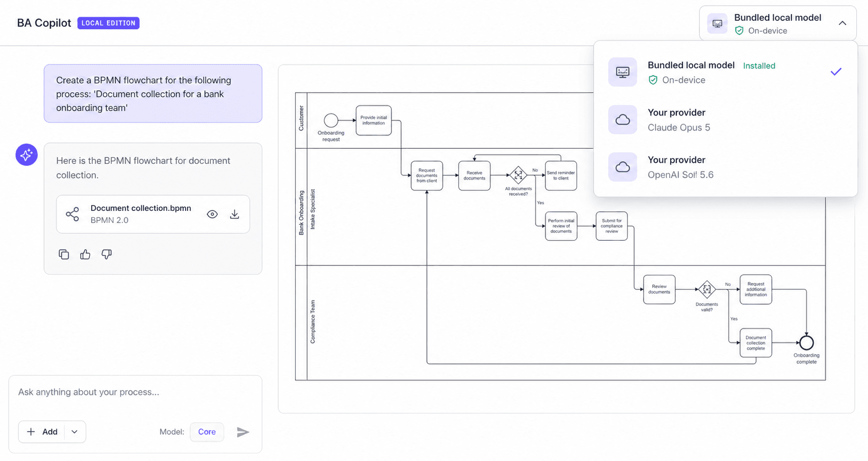Select 'Document collection complete' task
Image resolution: width=868 pixels, height=461 pixels.
click(x=756, y=343)
